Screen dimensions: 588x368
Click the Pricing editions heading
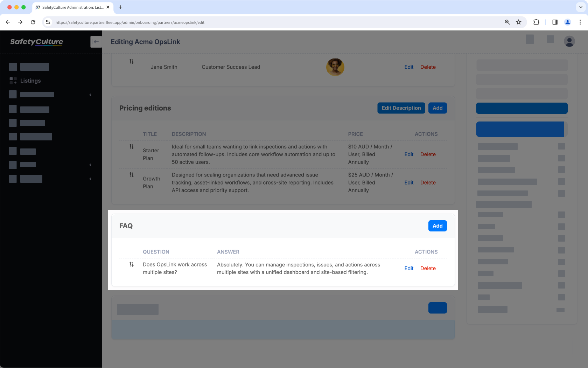[x=145, y=108]
